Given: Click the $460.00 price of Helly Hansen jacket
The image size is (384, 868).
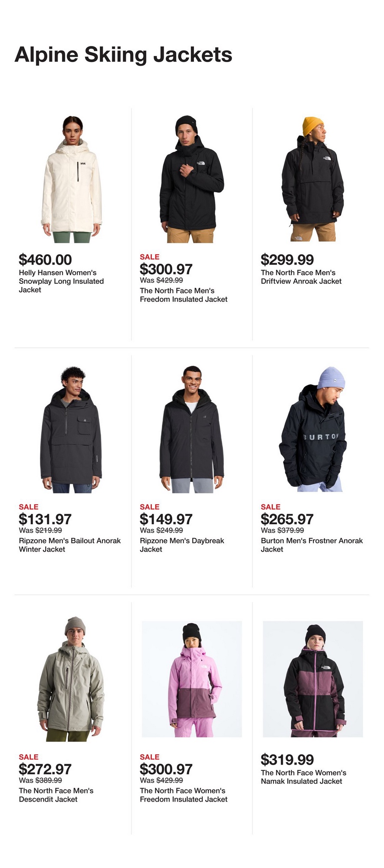Looking at the screenshot, I should click(x=45, y=260).
